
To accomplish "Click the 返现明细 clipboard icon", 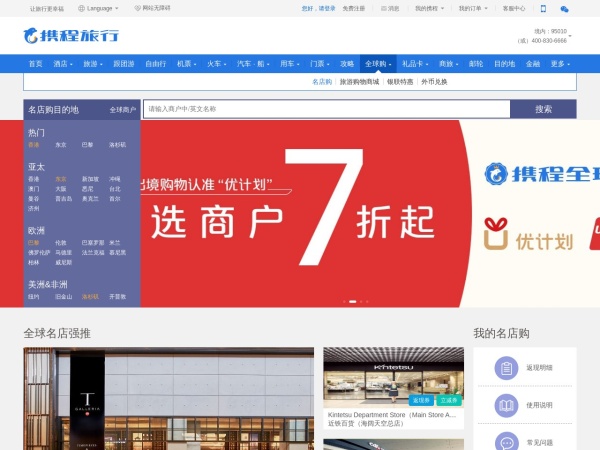I will pyautogui.click(x=506, y=368).
